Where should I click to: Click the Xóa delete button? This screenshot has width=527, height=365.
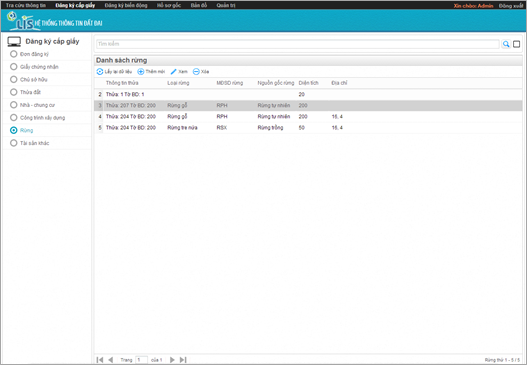coord(201,72)
